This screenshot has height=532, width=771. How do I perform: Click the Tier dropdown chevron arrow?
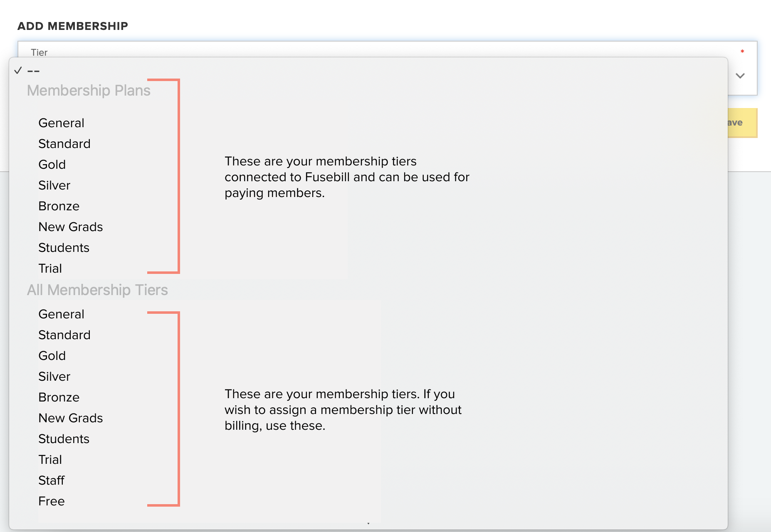tap(740, 76)
